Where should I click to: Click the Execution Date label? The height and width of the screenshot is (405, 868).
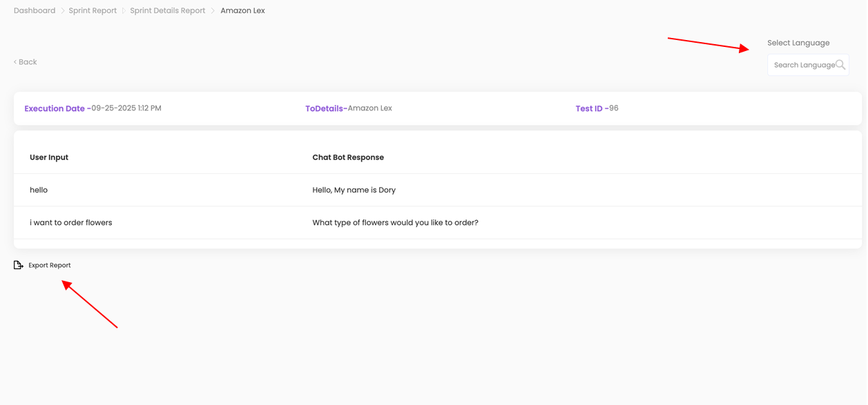click(x=55, y=108)
